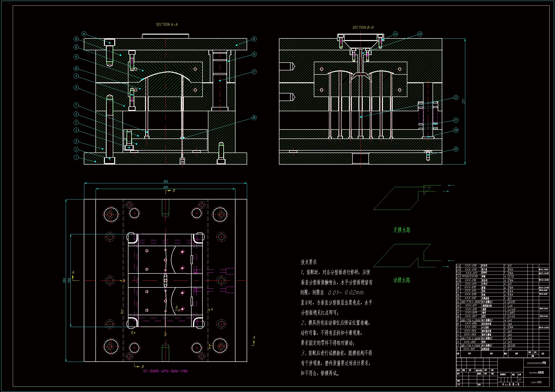Click the 0.01~0.02mm clearance note text
This screenshot has width=555, height=392.
(x=346, y=292)
